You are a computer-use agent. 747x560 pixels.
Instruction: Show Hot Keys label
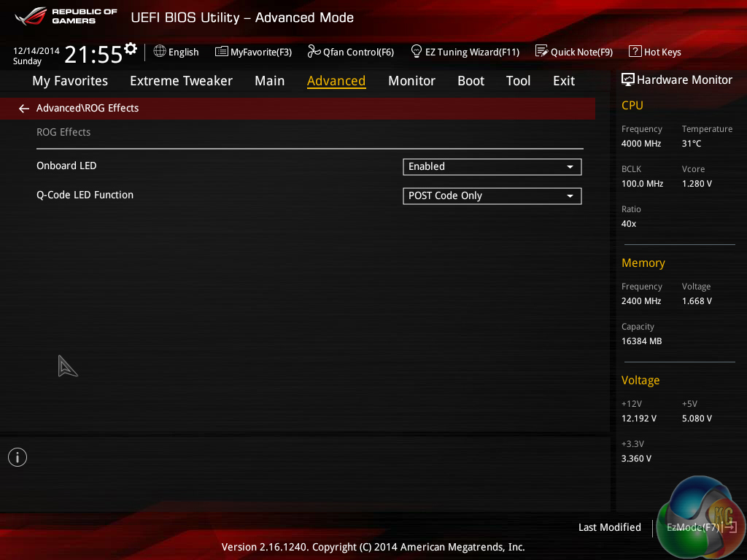pyautogui.click(x=662, y=52)
